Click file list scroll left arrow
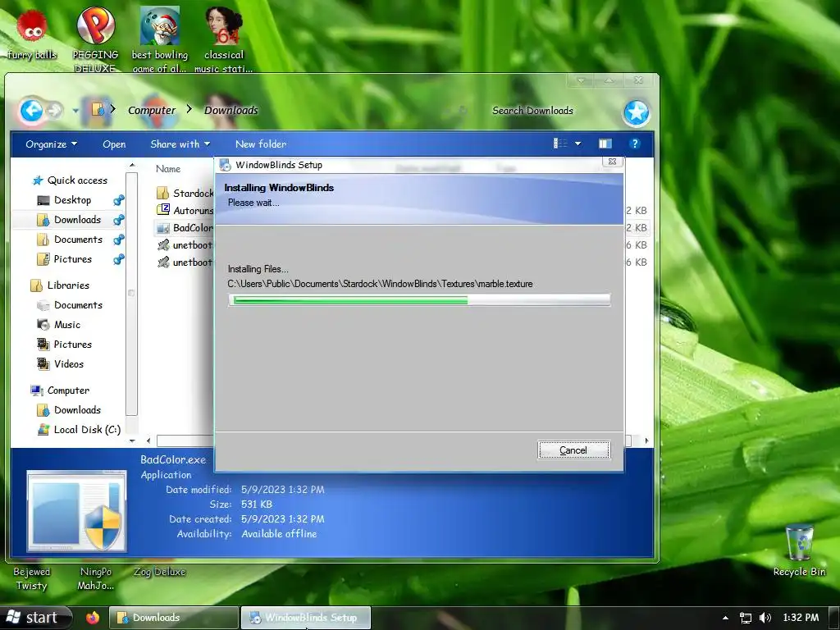 [x=148, y=441]
